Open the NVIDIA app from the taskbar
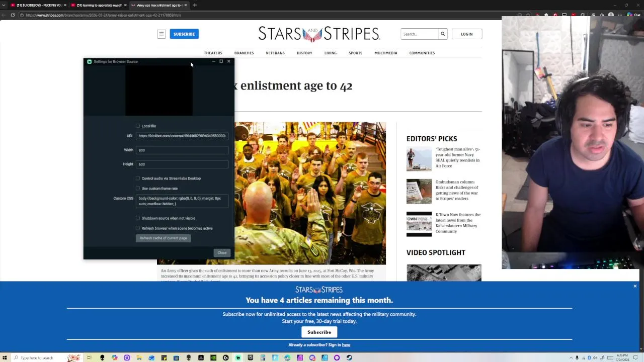644x362 pixels. (x=213, y=357)
